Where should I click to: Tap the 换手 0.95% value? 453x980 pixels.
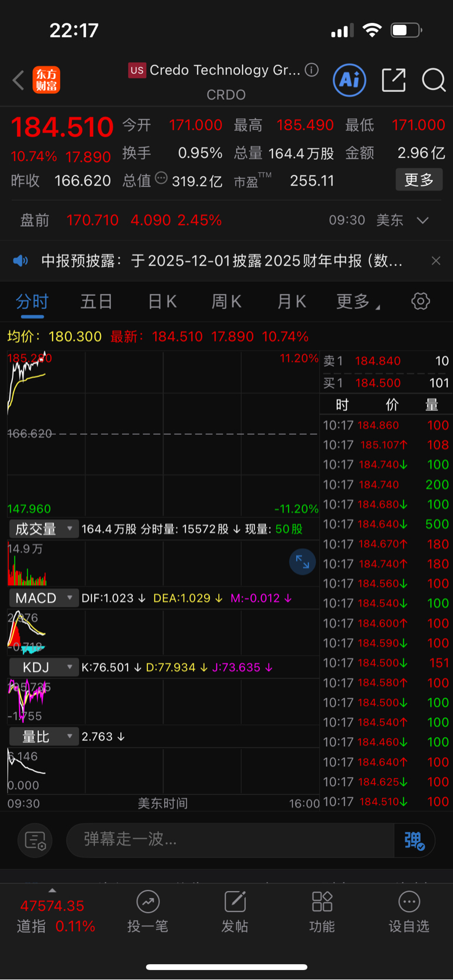point(200,153)
